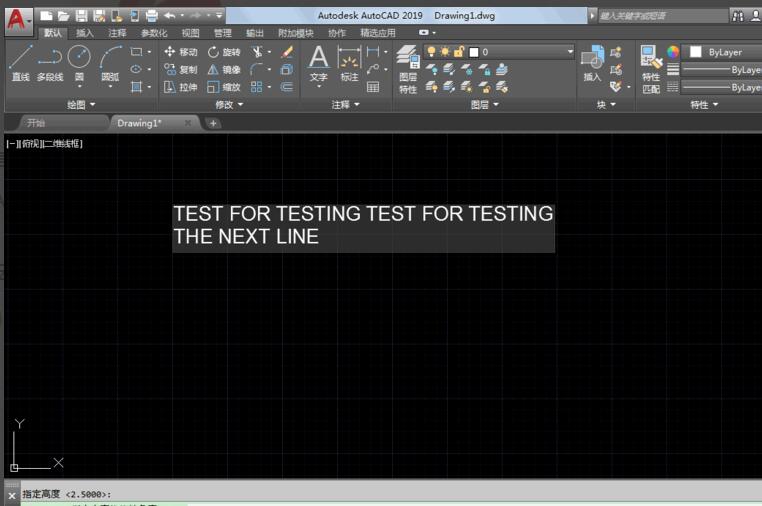Open the ByLayer object color dropdown
This screenshot has width=762, height=506.
click(x=724, y=52)
